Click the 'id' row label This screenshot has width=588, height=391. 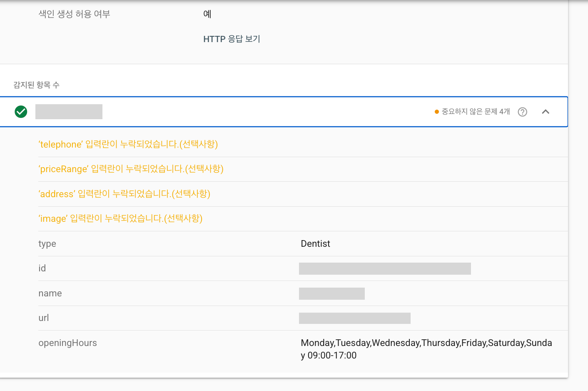pyautogui.click(x=42, y=268)
